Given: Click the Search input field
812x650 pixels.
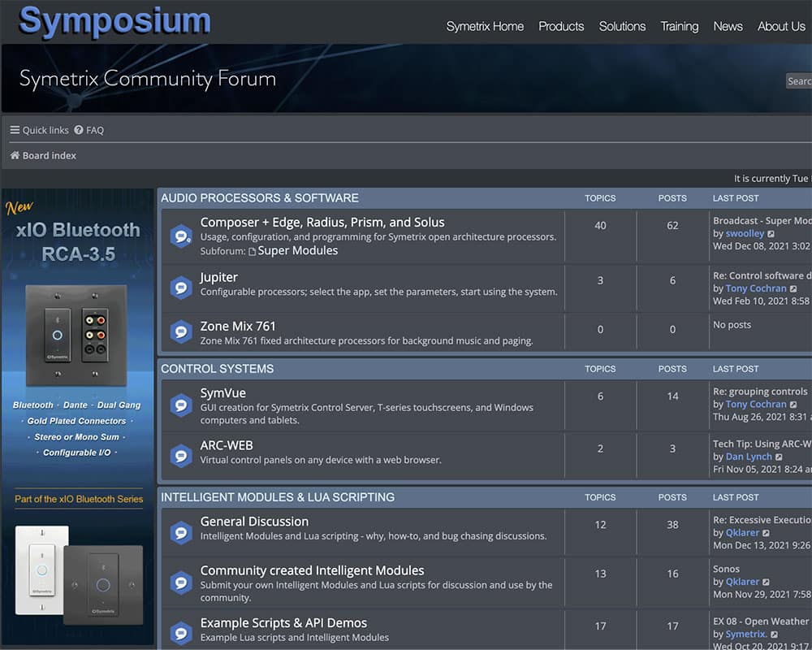Looking at the screenshot, I should [x=799, y=81].
